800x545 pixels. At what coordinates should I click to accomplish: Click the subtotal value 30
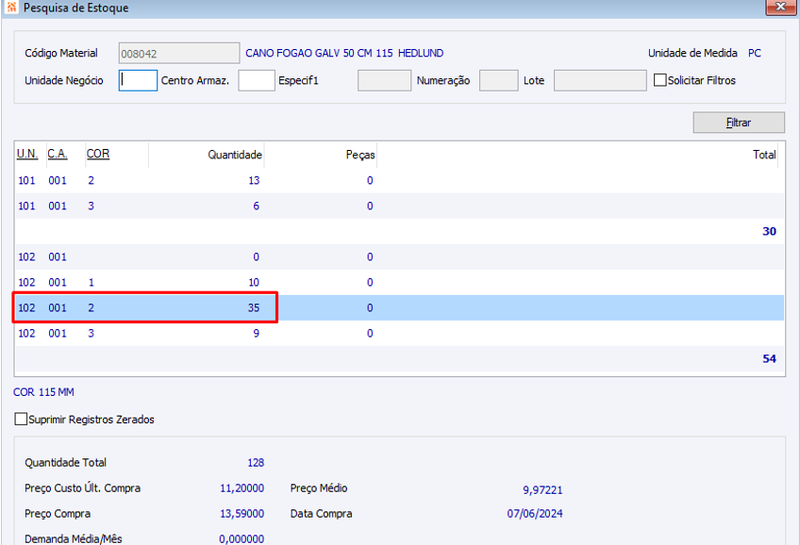point(769,231)
